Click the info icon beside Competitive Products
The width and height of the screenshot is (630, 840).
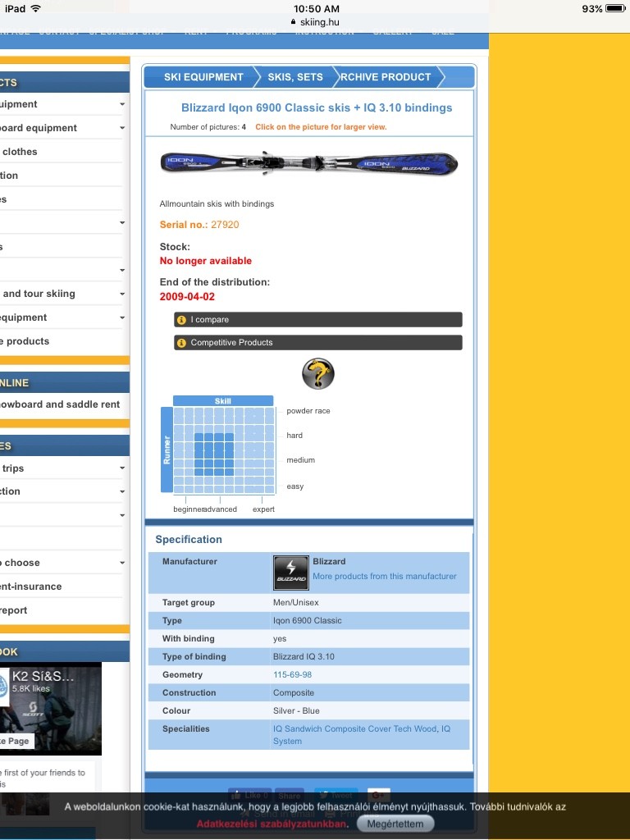click(181, 343)
